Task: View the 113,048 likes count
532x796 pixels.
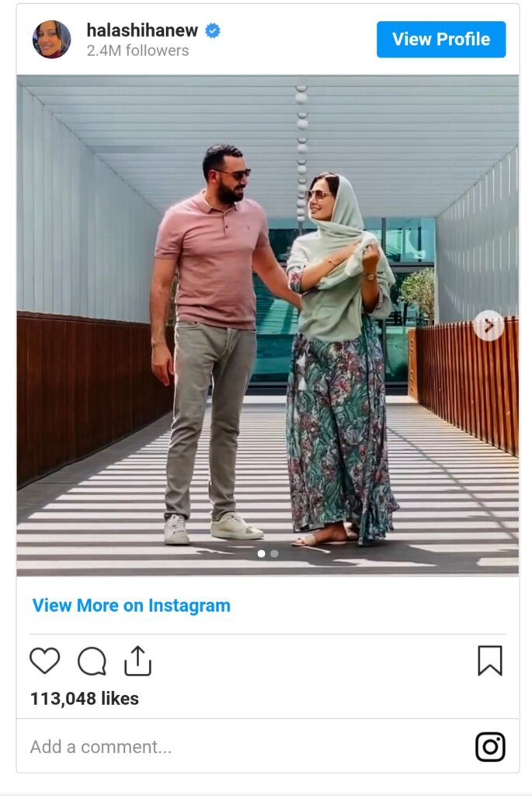Action: pyautogui.click(x=84, y=699)
